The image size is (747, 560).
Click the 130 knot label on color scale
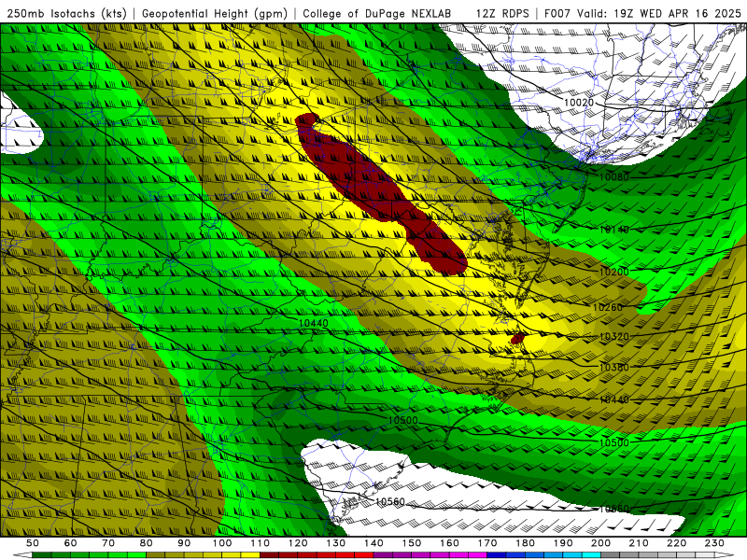(x=336, y=543)
